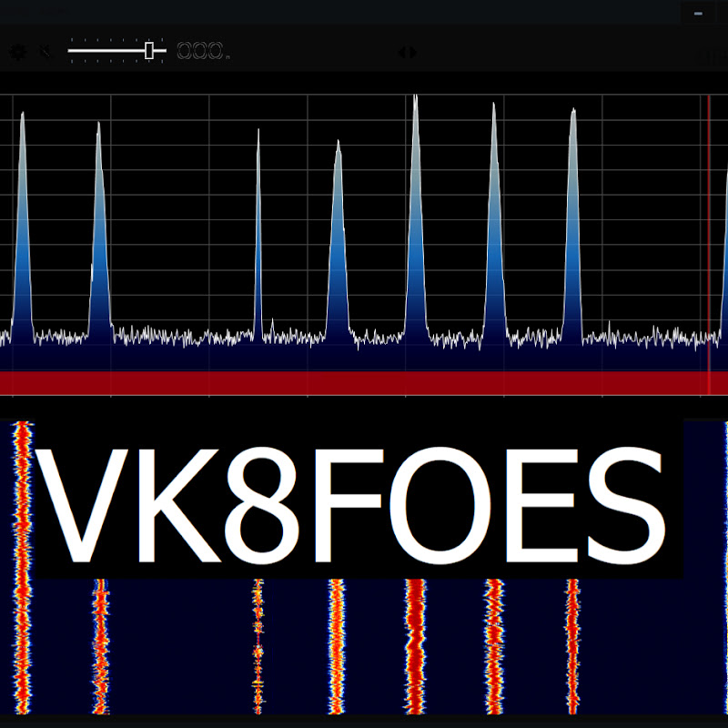Click the volume slider handle
The image size is (728, 728).
click(150, 51)
